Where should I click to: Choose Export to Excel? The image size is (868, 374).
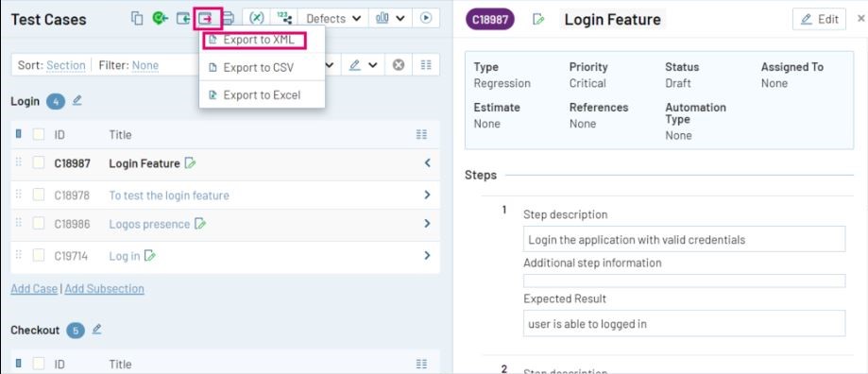[x=262, y=94]
